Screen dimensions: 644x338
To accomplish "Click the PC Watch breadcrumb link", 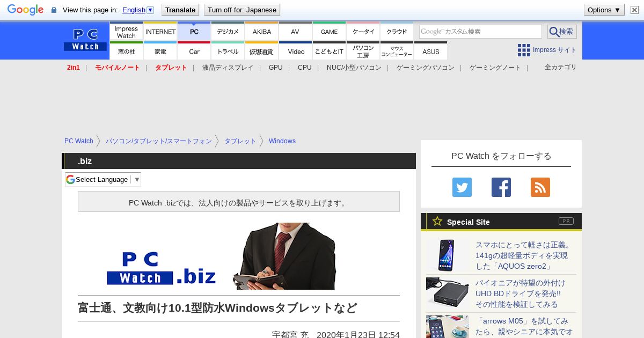I will pyautogui.click(x=79, y=141).
